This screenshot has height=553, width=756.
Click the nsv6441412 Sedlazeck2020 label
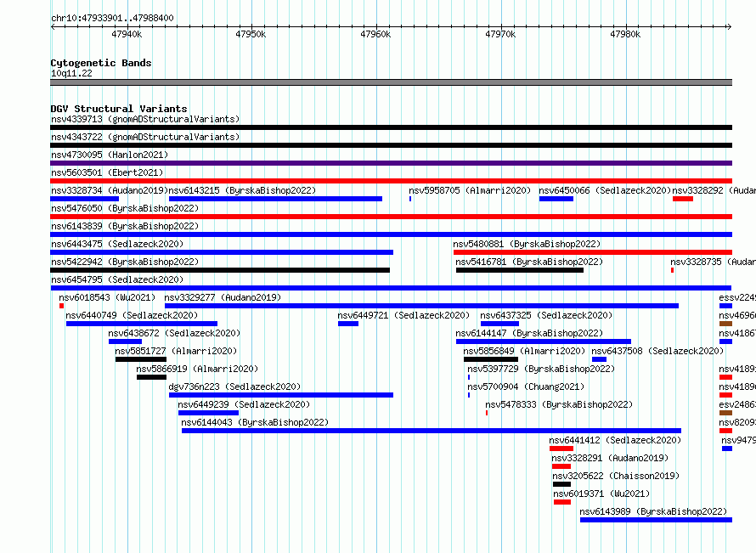point(615,440)
